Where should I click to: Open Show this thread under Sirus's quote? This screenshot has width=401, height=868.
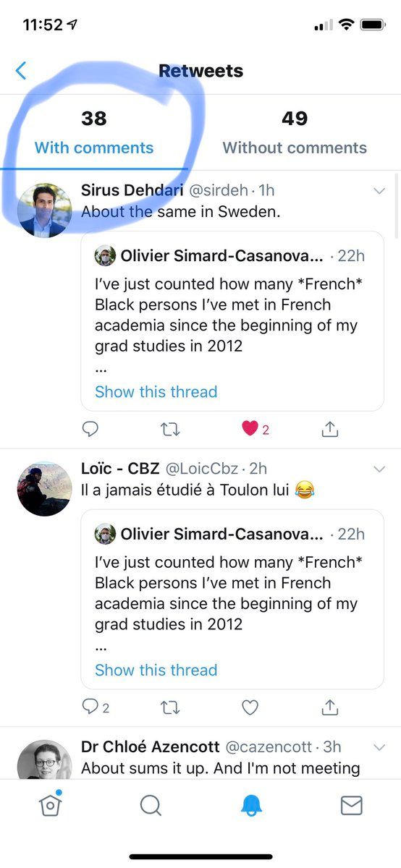(x=156, y=392)
